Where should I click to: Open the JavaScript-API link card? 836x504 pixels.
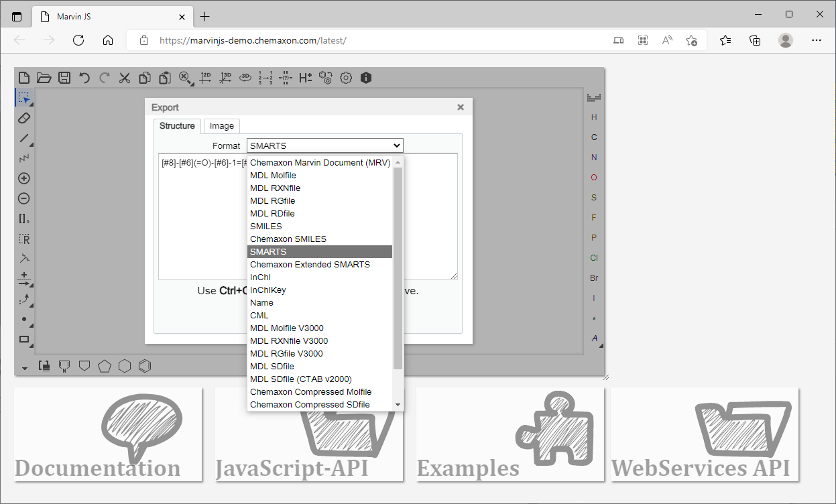point(309,434)
